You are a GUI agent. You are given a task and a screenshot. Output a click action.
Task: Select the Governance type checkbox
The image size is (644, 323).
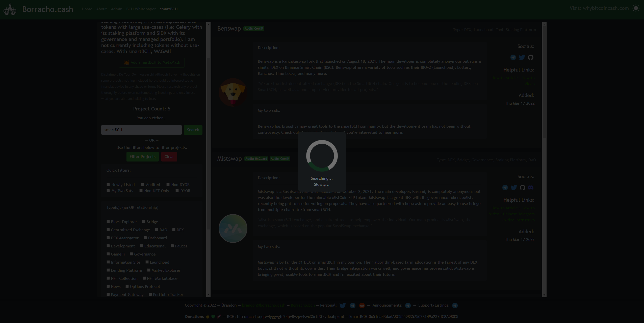point(131,254)
